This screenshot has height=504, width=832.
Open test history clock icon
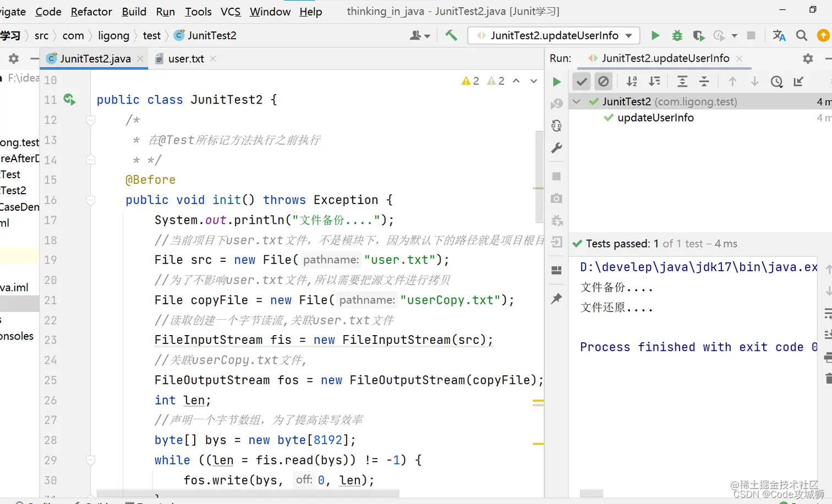(776, 81)
